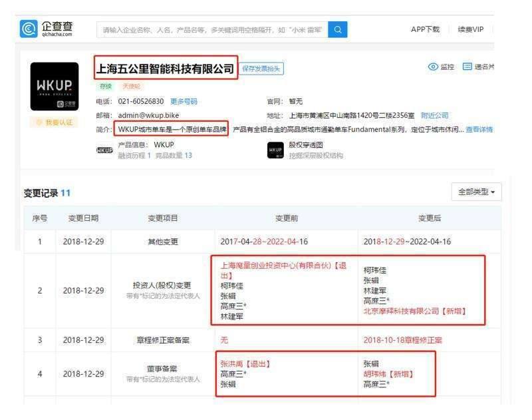Click the email admin@wkup.bike

point(148,115)
